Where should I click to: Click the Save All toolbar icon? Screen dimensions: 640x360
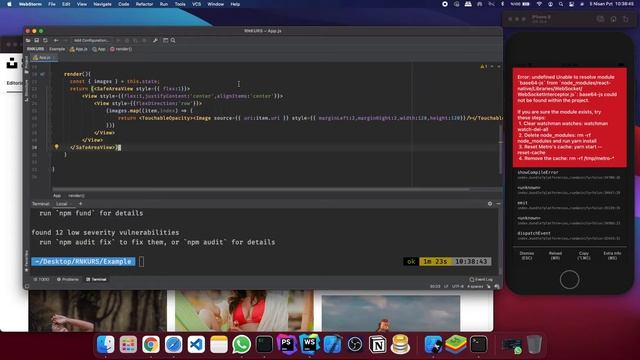point(36,40)
